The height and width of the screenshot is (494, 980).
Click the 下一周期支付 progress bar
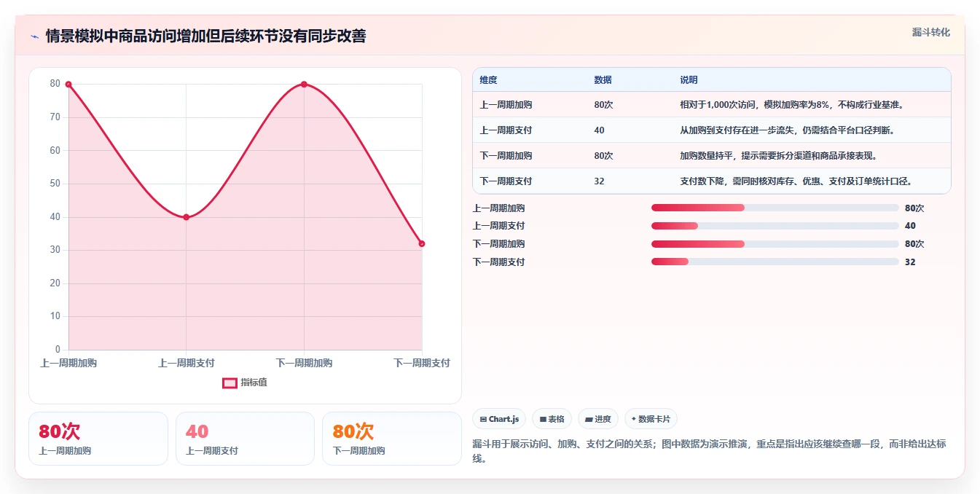pyautogui.click(x=775, y=262)
